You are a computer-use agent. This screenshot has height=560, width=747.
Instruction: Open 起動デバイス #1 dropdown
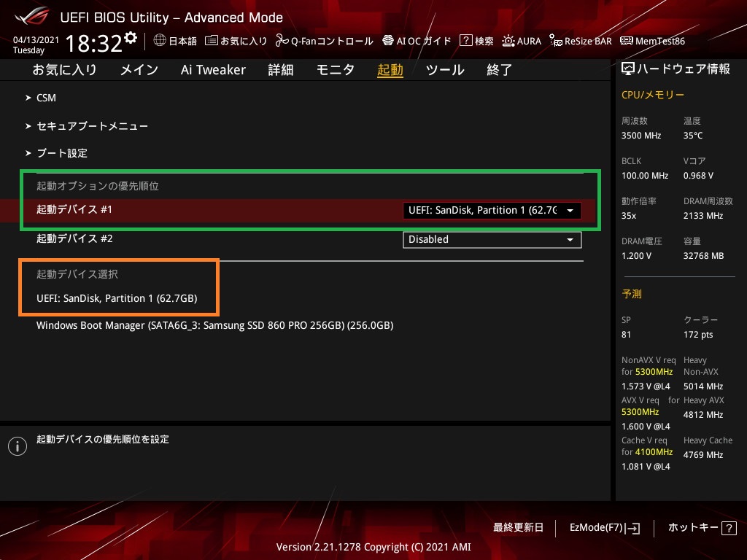click(492, 211)
